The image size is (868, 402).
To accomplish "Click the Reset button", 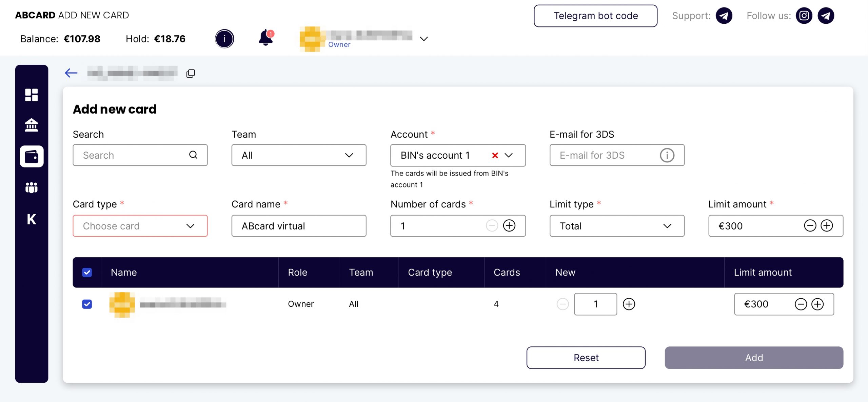I will (586, 358).
